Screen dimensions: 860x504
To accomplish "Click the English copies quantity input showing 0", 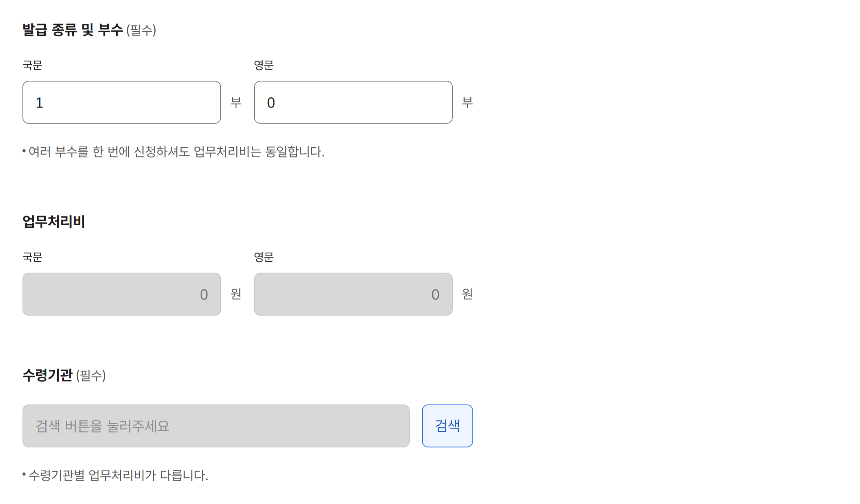I will (353, 102).
